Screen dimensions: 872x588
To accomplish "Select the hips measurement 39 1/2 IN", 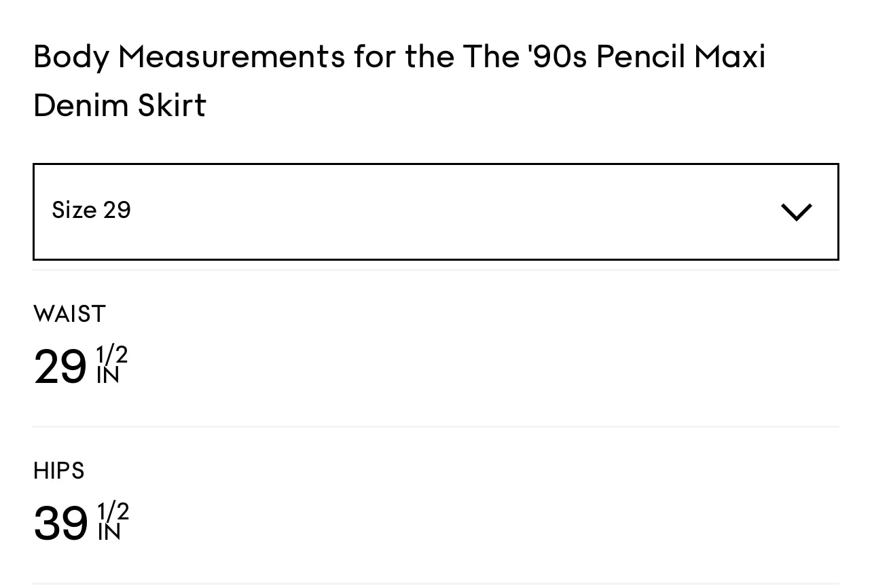I will click(x=81, y=521).
